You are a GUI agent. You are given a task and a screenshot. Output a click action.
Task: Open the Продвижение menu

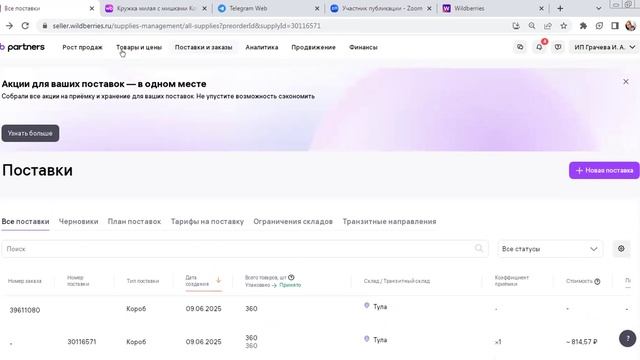click(x=313, y=47)
